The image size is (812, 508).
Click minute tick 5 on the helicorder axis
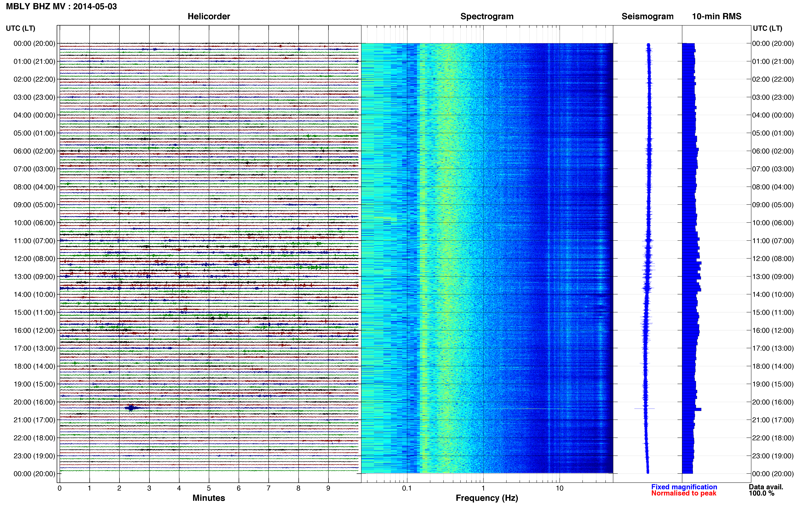click(209, 488)
